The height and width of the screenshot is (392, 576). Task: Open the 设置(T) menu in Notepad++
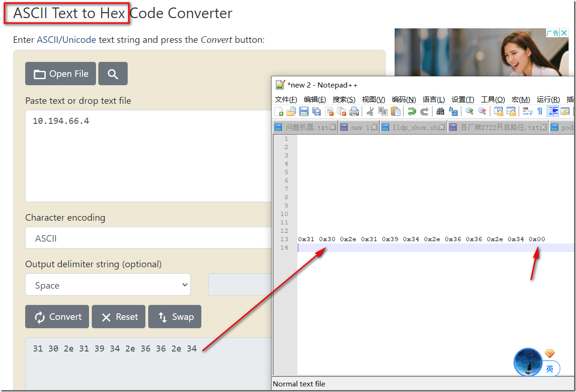click(x=463, y=99)
